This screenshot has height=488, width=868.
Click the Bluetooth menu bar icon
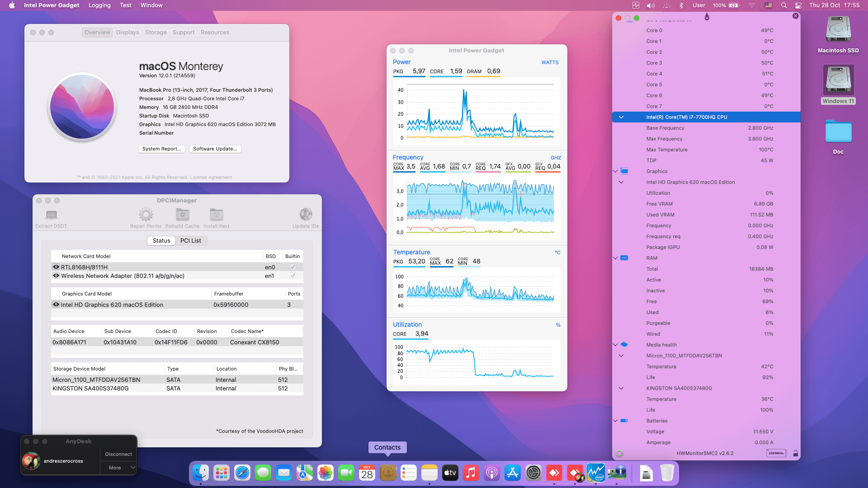pos(681,5)
